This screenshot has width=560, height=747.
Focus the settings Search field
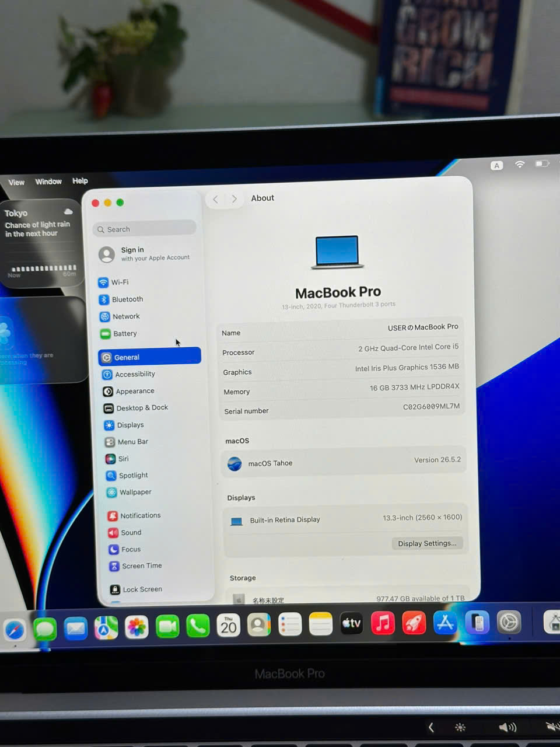[x=144, y=229]
